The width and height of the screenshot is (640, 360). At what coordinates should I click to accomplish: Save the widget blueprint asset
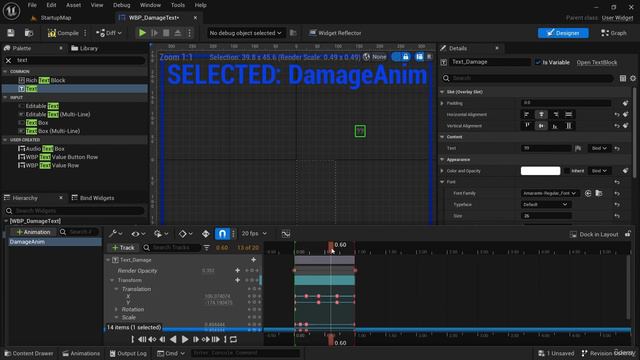11,33
